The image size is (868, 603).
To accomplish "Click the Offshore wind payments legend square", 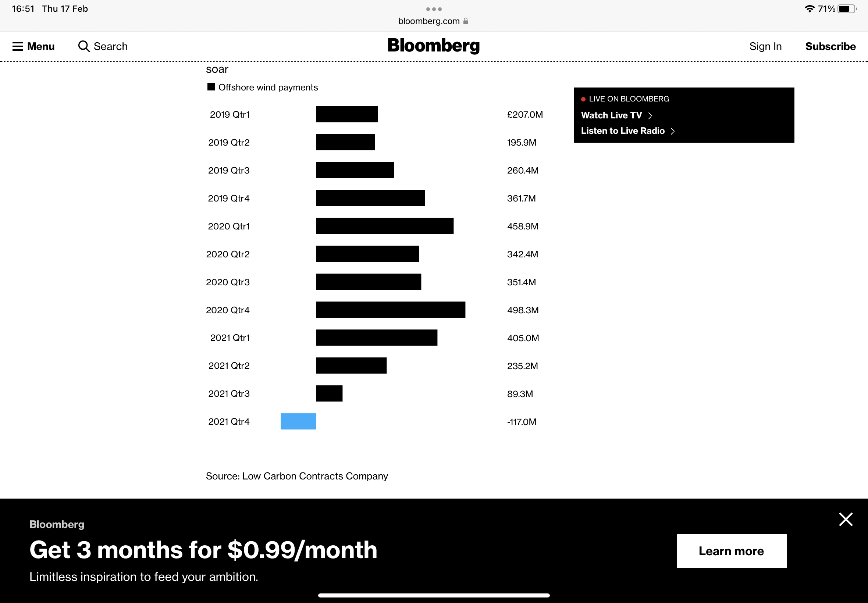I will point(211,87).
